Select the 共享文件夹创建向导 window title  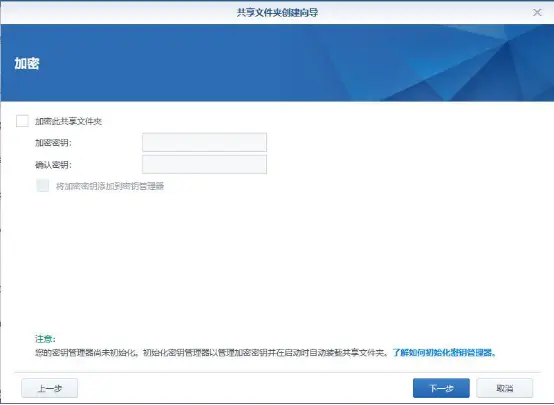coord(277,13)
